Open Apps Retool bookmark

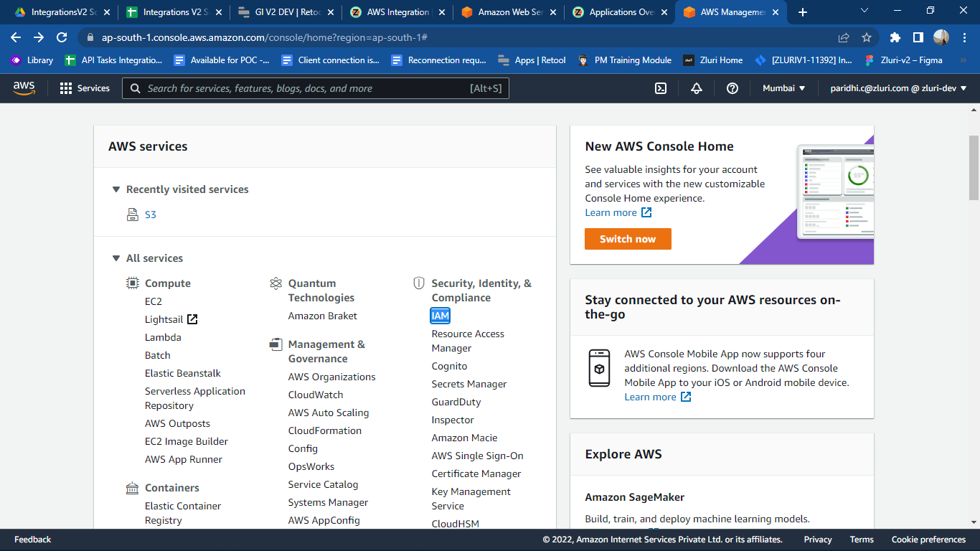tap(532, 60)
